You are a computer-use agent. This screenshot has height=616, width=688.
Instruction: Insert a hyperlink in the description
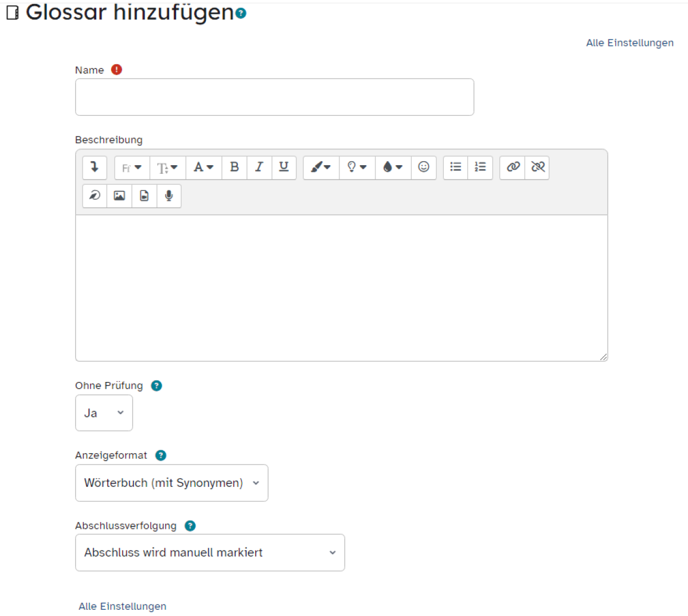click(x=511, y=167)
